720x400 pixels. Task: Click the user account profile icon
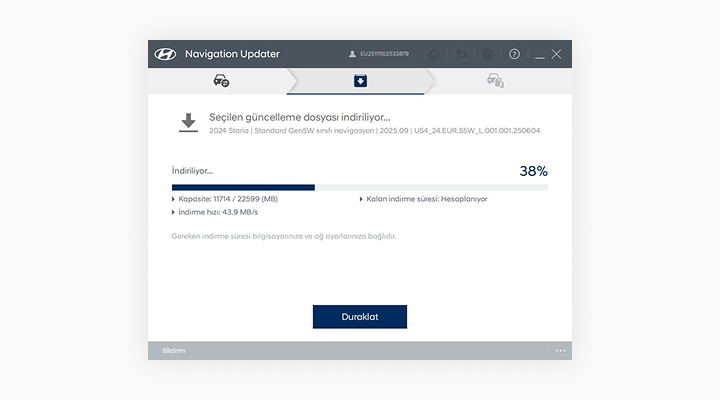click(352, 54)
